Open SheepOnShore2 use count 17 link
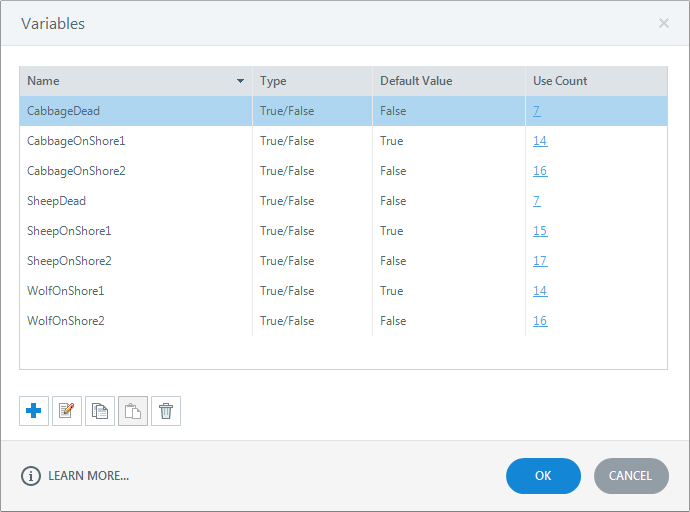690x512 pixels. pyautogui.click(x=540, y=261)
